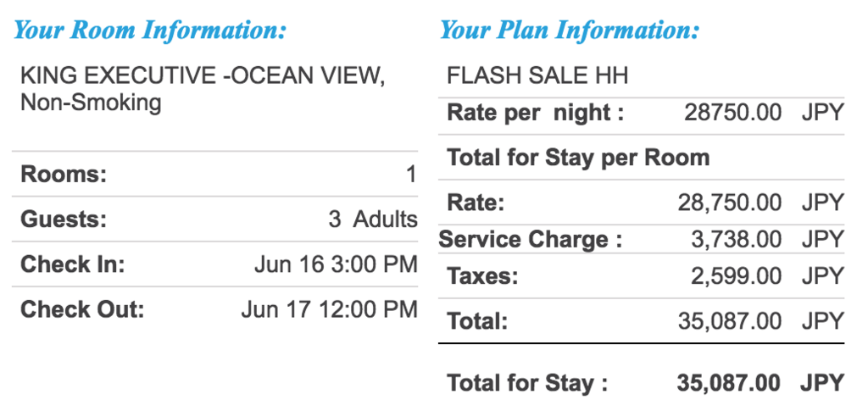Click the Check In label

[73, 265]
